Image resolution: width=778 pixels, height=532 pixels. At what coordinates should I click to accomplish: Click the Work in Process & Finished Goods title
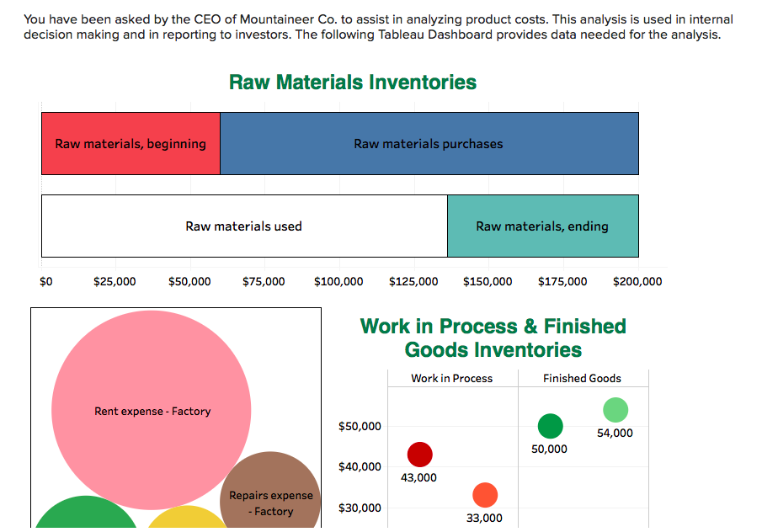pos(493,336)
